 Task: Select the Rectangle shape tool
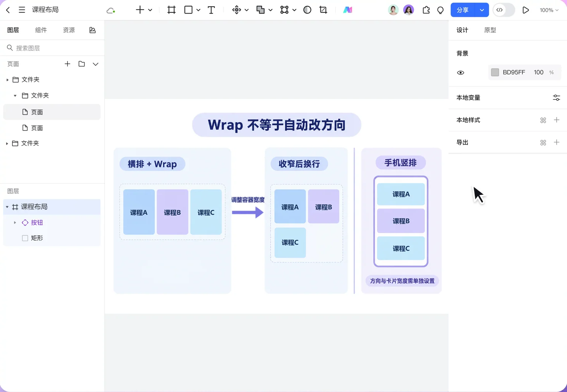click(188, 10)
